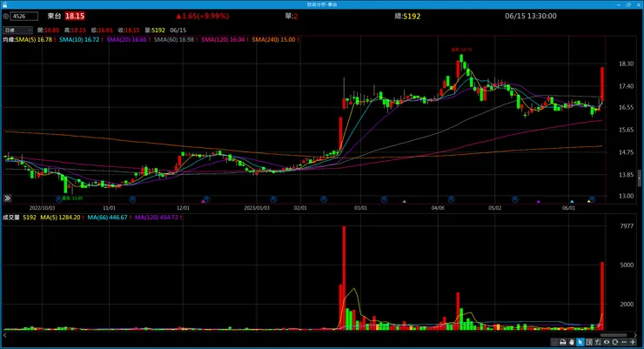Image resolution: width=644 pixels, height=349 pixels.
Task: Click the purple triangle marker after 05/02
Action: tap(539, 201)
